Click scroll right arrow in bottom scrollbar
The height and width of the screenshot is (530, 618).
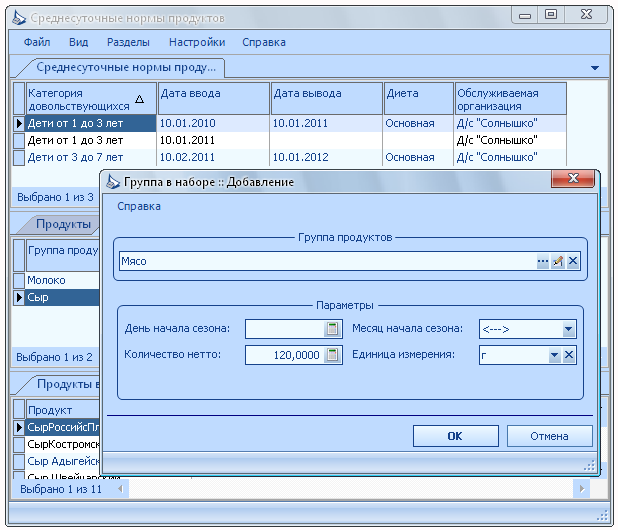coord(582,489)
